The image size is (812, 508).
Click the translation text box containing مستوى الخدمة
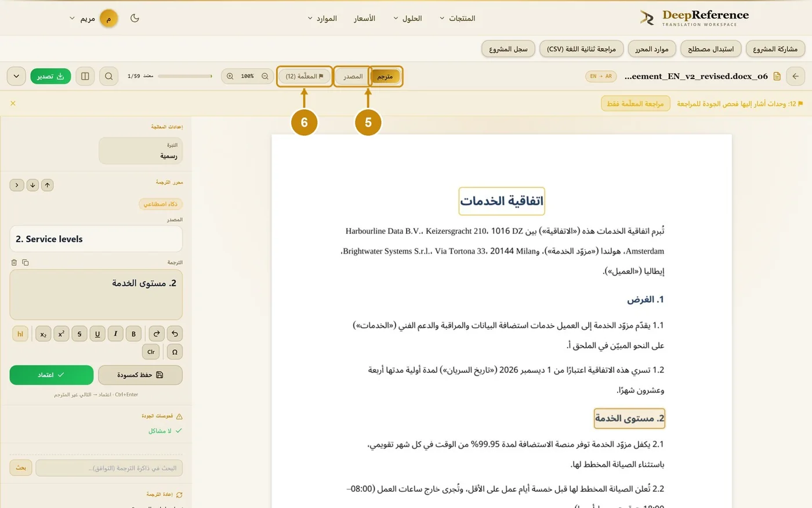click(x=96, y=294)
